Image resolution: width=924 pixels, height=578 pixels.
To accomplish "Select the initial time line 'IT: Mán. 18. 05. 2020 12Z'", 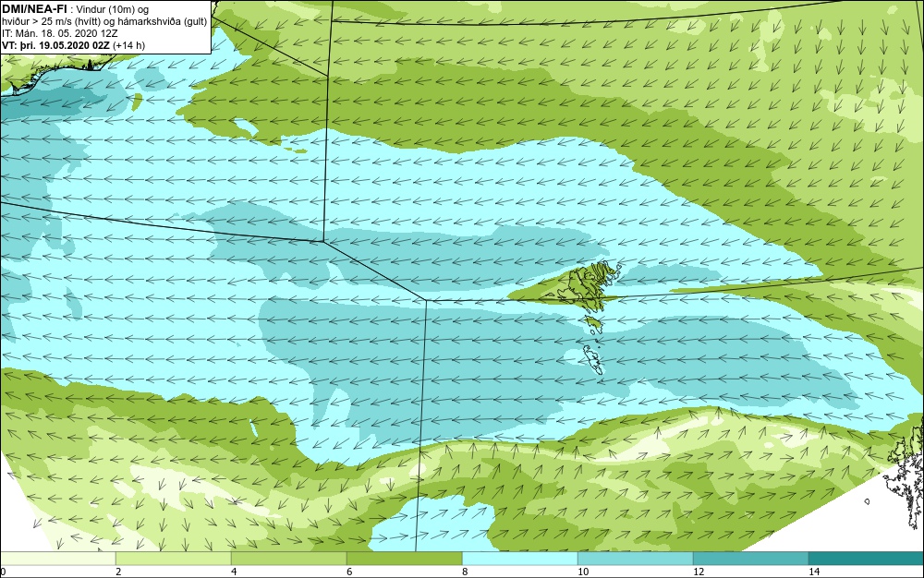I will click(60, 33).
